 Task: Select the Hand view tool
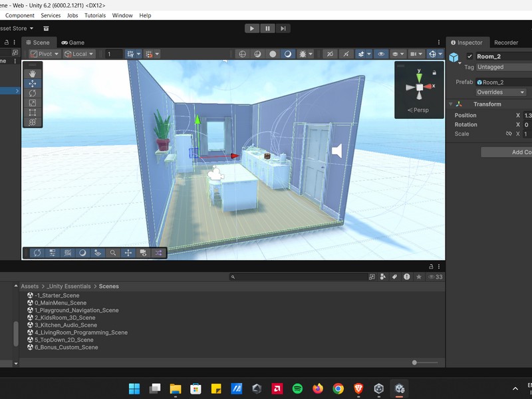[33, 74]
